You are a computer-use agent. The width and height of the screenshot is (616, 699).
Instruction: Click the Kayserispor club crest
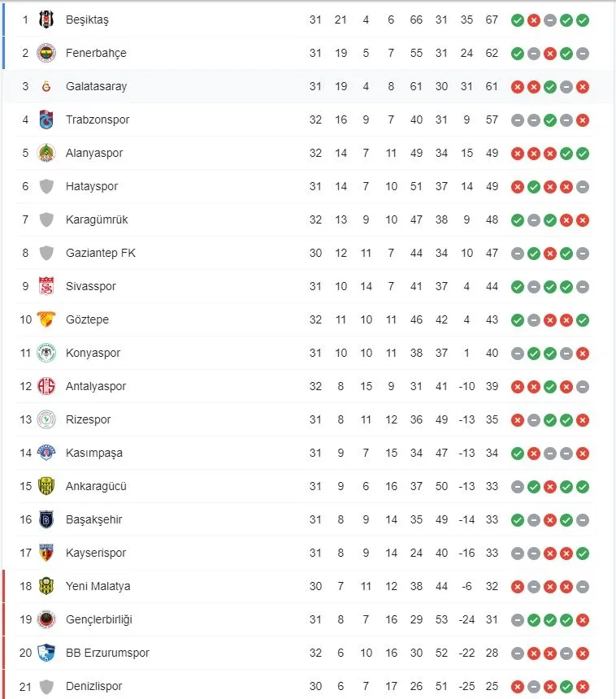pos(46,553)
